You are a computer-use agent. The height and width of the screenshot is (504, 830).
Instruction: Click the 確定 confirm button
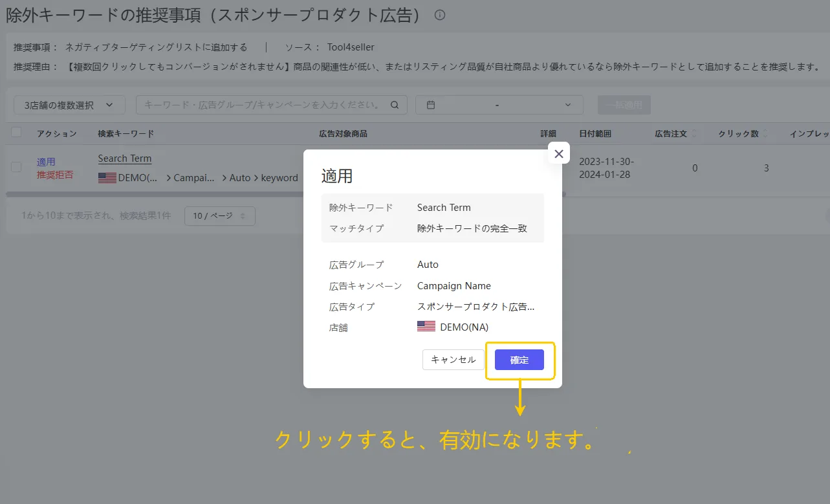point(519,360)
